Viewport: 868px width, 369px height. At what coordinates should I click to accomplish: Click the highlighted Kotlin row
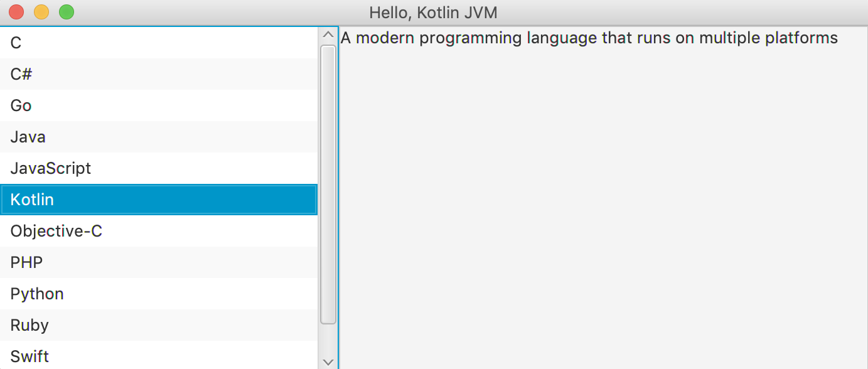pos(159,200)
